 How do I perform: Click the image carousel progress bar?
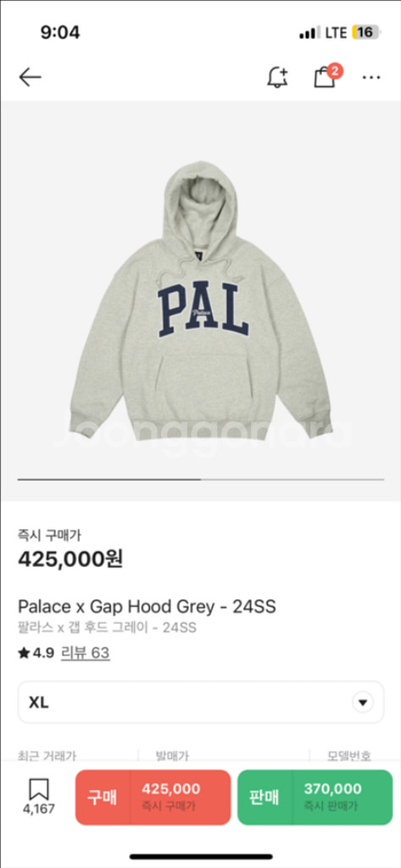pos(200,480)
